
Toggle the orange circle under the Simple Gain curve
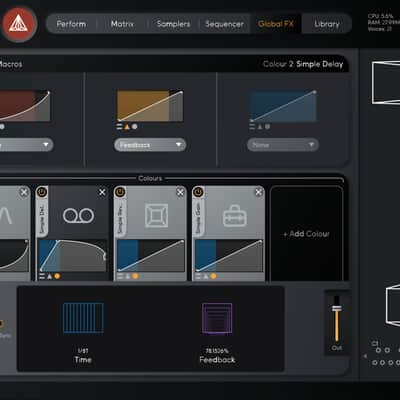pyautogui.click(x=213, y=276)
